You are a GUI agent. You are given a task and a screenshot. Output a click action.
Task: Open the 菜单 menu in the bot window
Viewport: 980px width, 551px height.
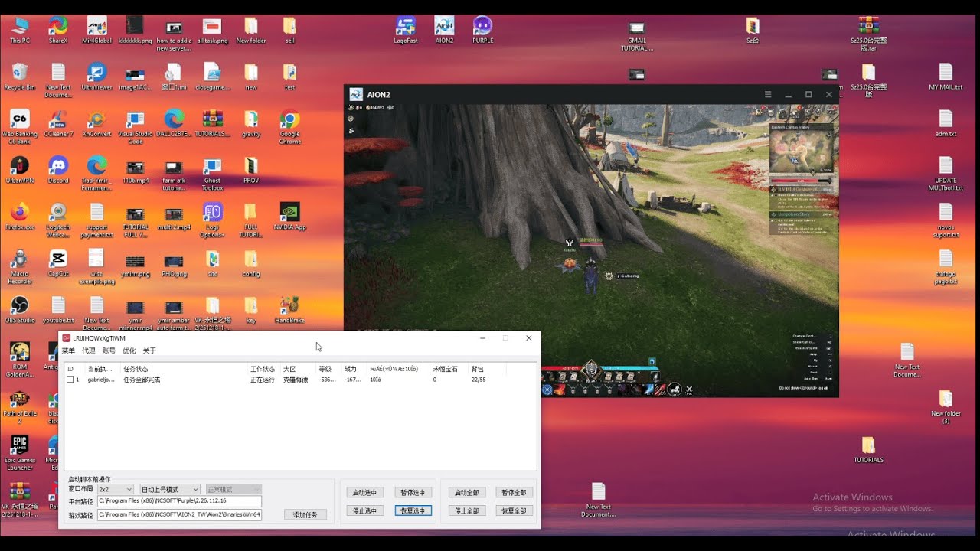[68, 350]
